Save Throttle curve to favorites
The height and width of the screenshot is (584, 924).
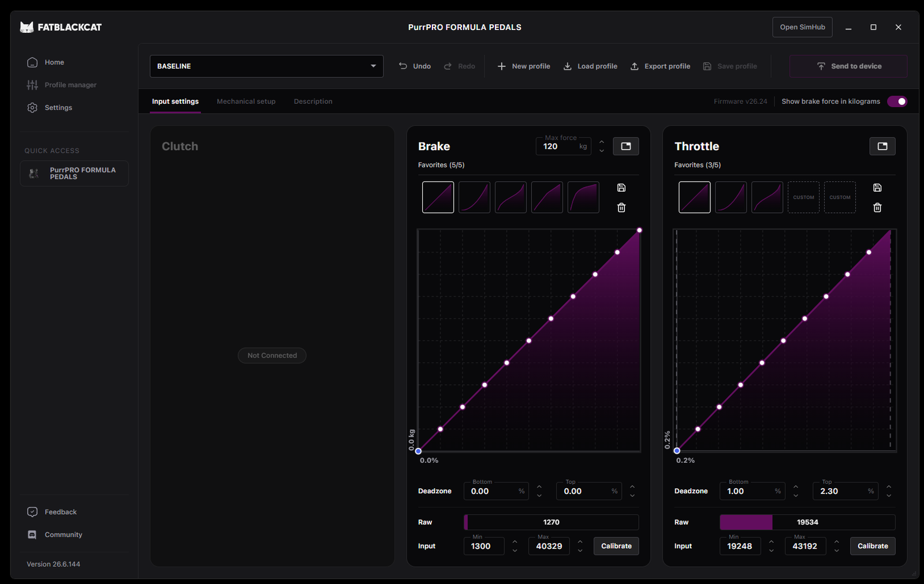tap(877, 188)
